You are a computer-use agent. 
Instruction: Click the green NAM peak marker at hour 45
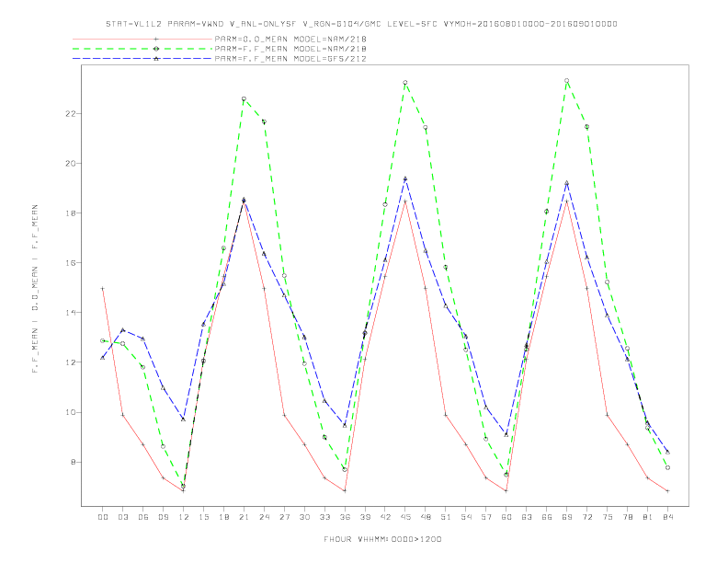pyautogui.click(x=405, y=83)
